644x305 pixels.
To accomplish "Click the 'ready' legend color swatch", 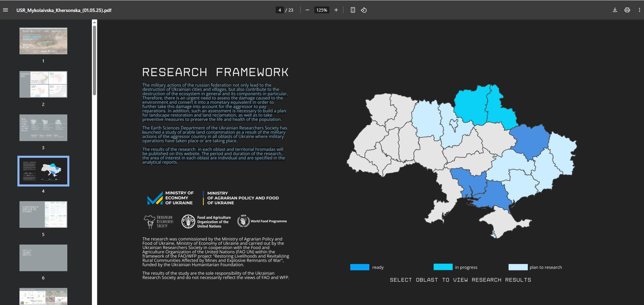I will pyautogui.click(x=360, y=267).
